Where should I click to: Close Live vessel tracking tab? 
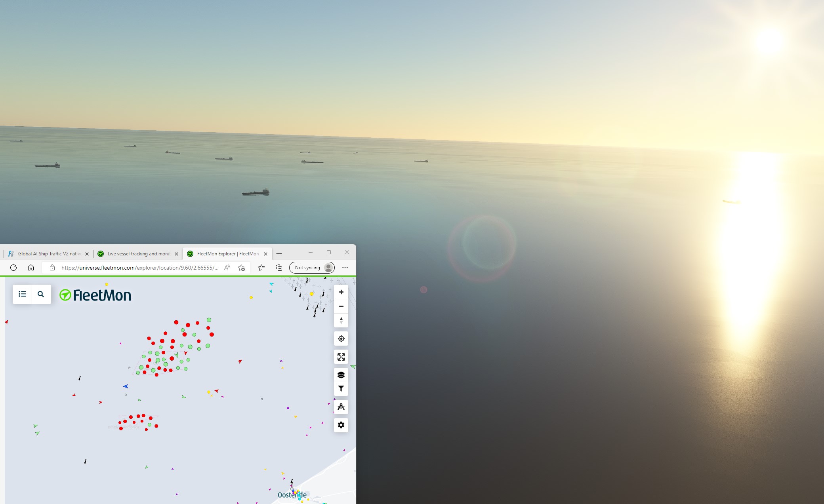[x=177, y=254]
